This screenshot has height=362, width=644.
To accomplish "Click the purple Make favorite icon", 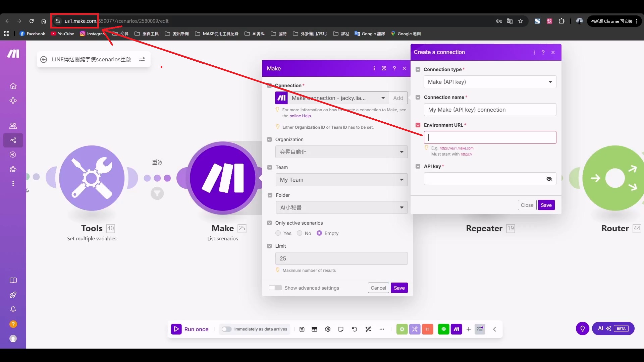I will (x=457, y=329).
